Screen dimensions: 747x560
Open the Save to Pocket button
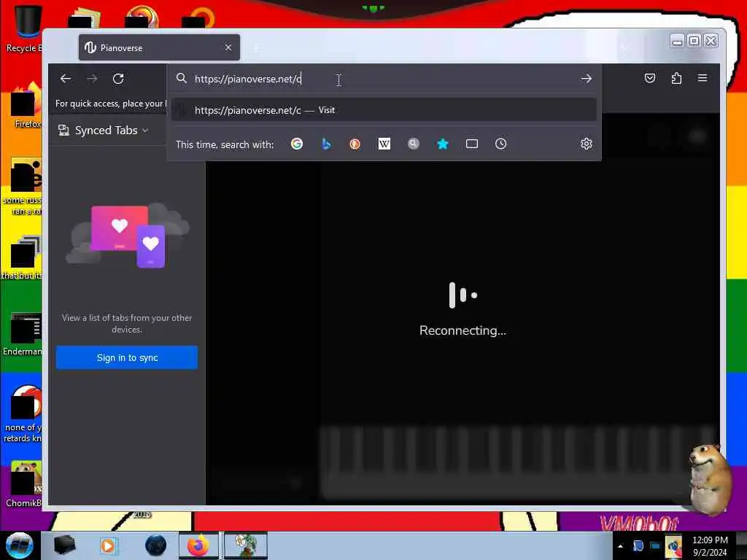650,78
